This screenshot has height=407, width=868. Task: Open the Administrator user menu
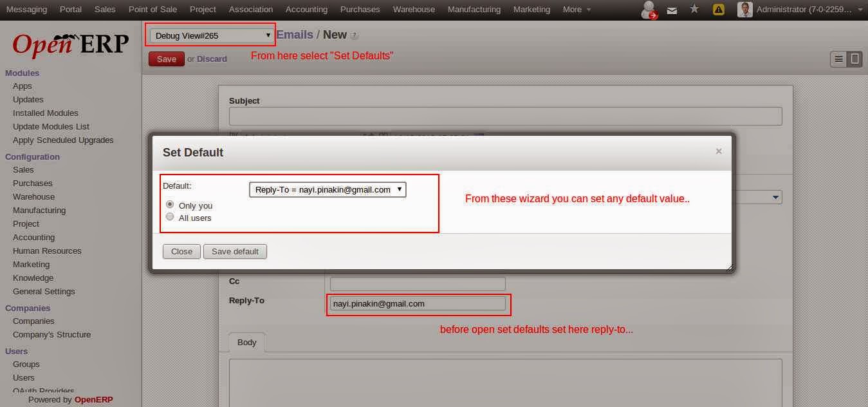[x=809, y=10]
